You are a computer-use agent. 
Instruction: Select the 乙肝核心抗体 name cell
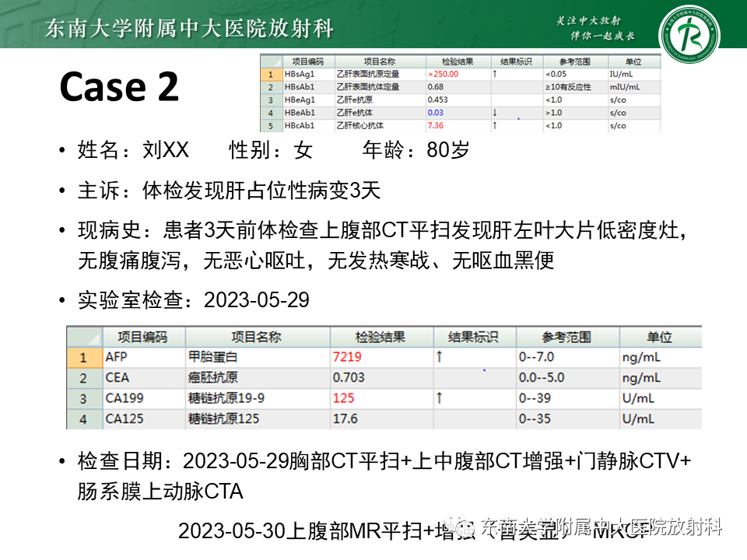point(381,126)
